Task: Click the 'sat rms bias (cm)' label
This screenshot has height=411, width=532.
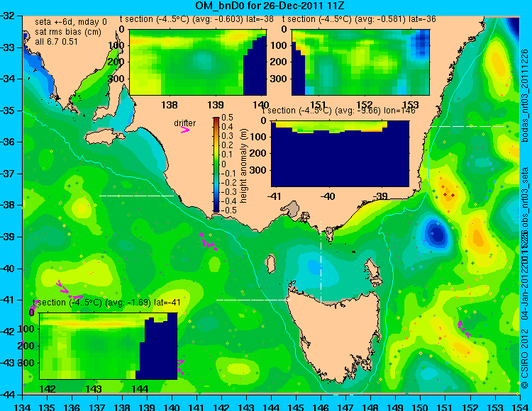Action: [68, 32]
